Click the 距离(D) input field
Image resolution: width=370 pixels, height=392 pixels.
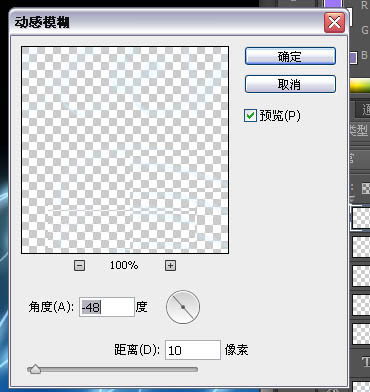193,350
